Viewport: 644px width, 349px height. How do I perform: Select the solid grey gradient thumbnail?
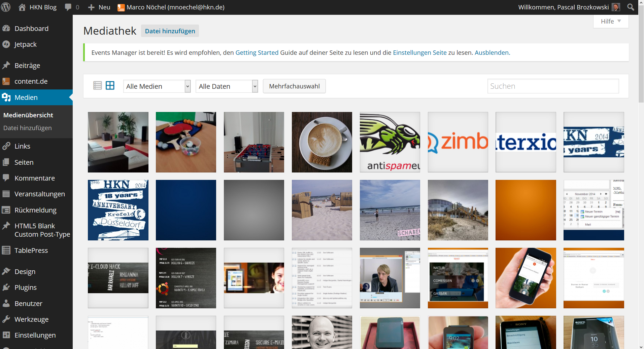[x=254, y=210]
